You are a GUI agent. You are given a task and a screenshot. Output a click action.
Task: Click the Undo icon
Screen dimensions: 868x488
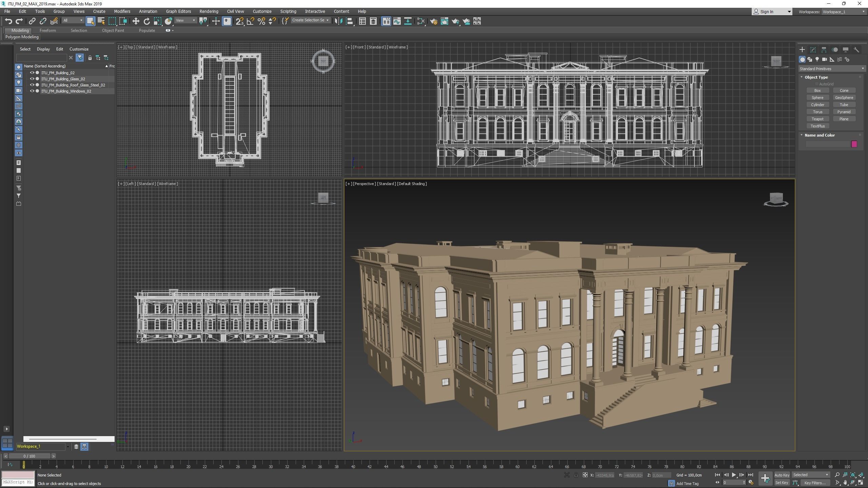tap(8, 21)
